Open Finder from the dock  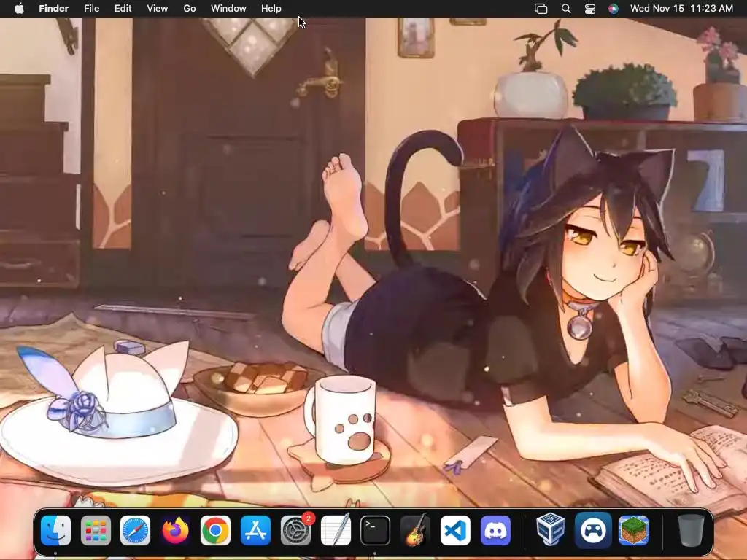point(55,530)
